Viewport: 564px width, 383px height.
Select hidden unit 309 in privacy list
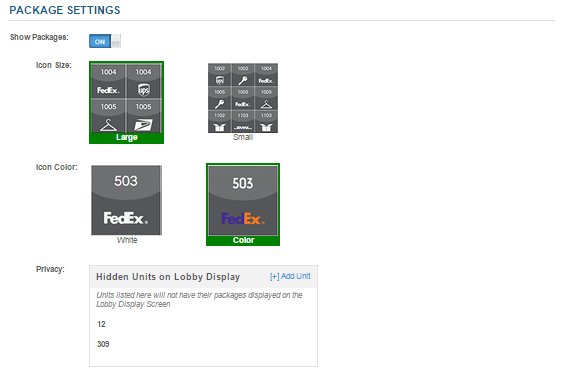[103, 344]
